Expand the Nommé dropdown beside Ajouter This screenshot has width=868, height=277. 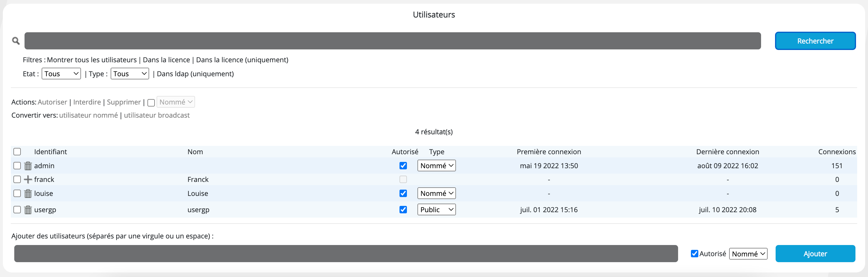[x=748, y=254]
